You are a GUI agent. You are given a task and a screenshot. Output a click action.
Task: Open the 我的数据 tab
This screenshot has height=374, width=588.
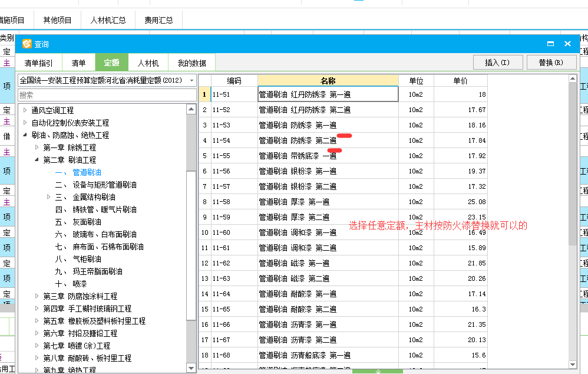191,63
